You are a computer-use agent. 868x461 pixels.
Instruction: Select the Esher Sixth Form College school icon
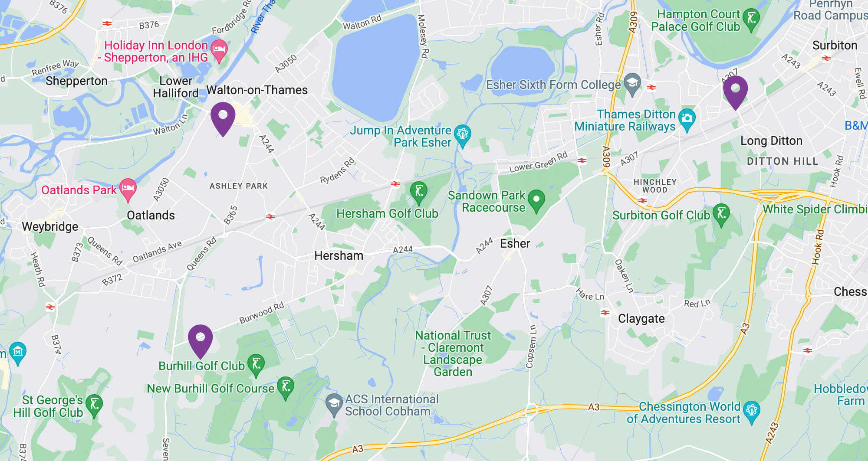(632, 84)
